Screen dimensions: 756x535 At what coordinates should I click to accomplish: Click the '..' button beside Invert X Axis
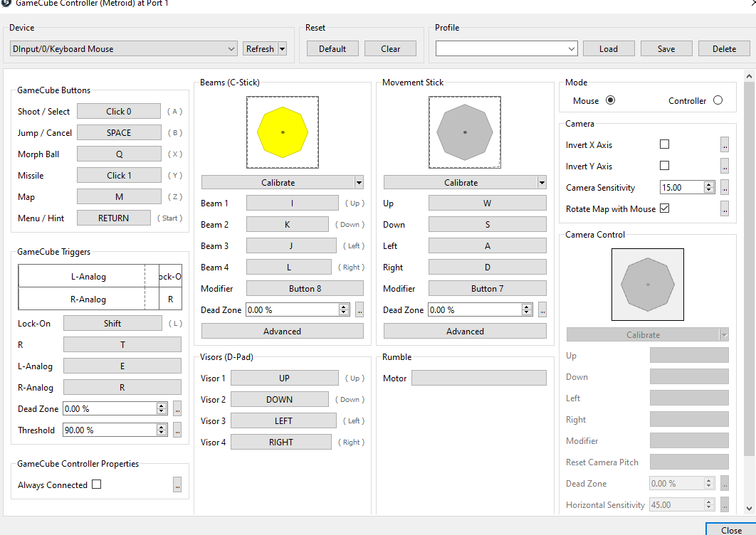pyautogui.click(x=725, y=144)
